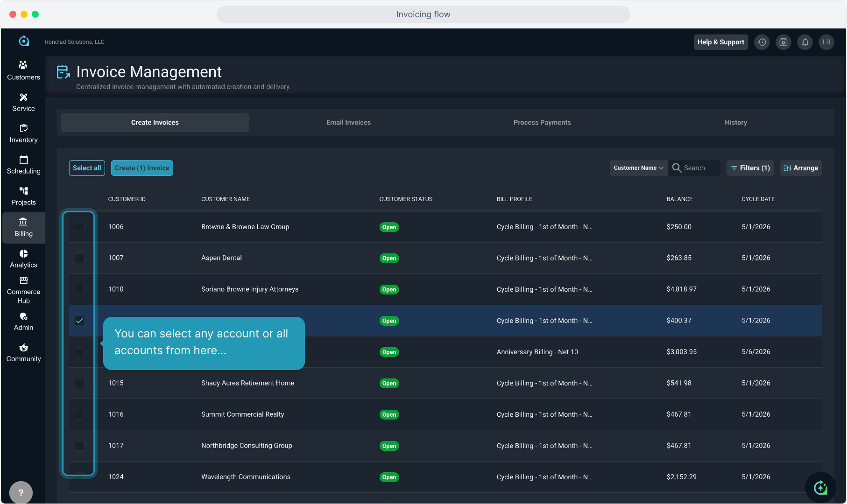847x504 pixels.
Task: Open the History tab
Action: pos(736,122)
